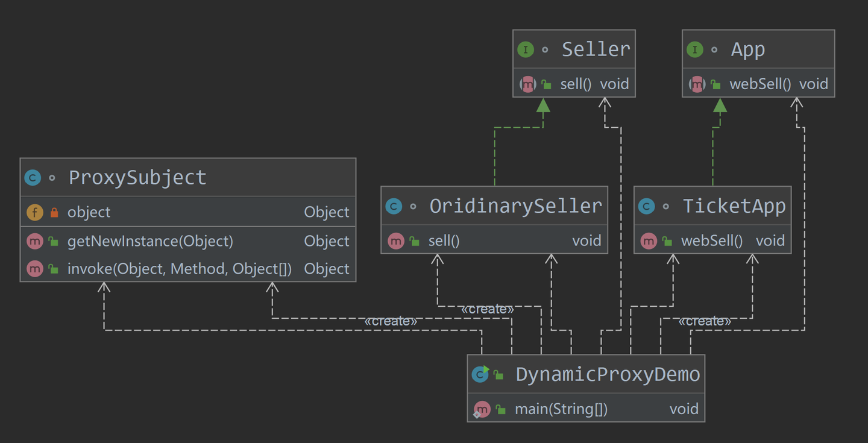Click the method icon beside getNewInstance
This screenshot has height=443, width=868.
35,241
